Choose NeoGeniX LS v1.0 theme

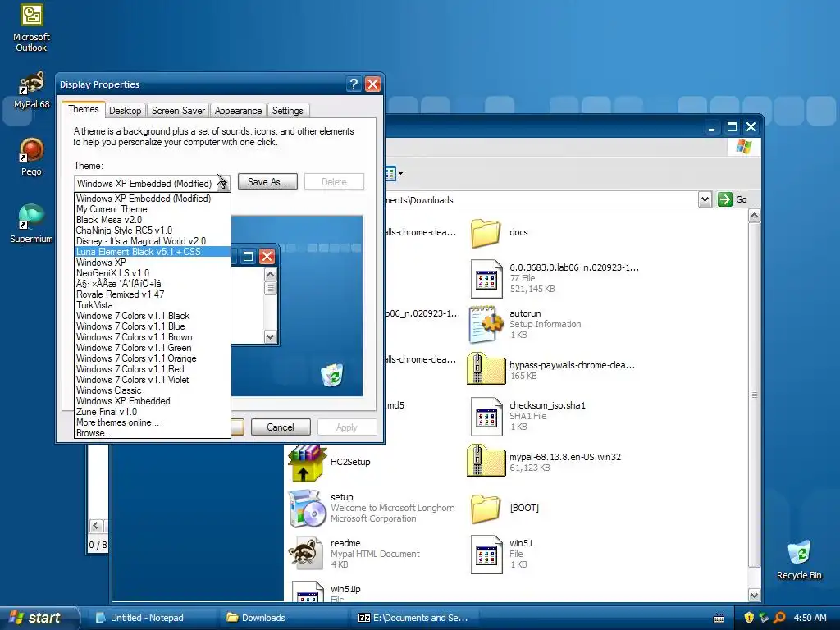point(152,273)
